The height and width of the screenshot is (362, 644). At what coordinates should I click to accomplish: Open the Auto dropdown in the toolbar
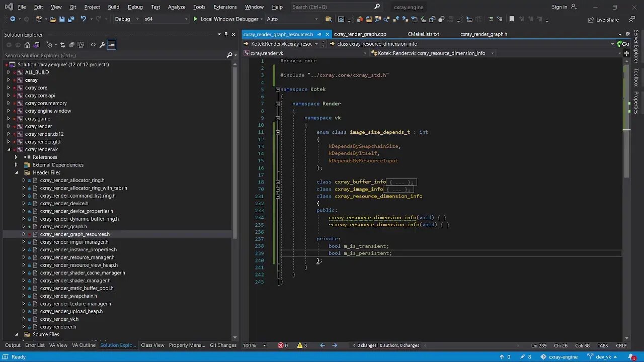pos(292,19)
